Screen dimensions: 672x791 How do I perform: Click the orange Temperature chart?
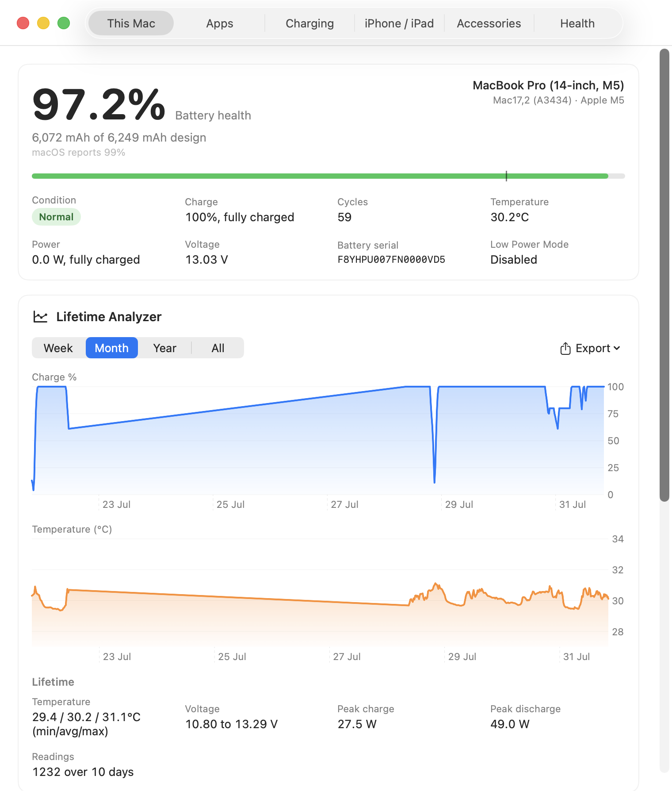click(x=320, y=593)
